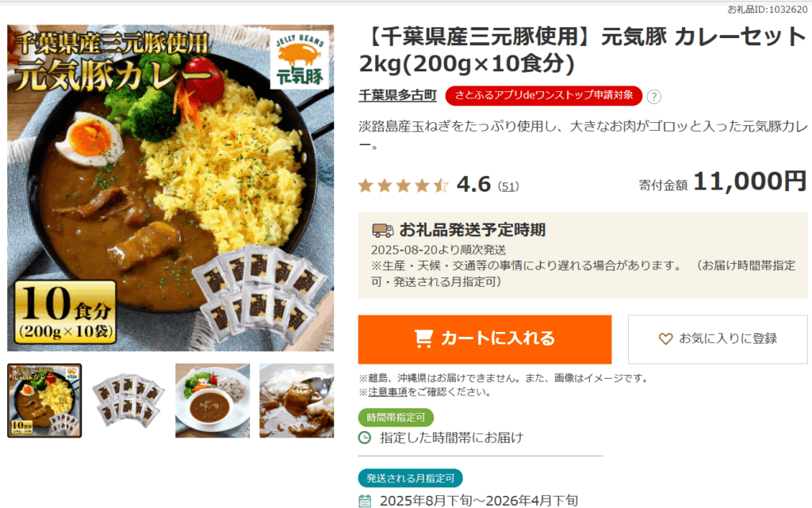Open the 注意事項 notes link

(388, 392)
